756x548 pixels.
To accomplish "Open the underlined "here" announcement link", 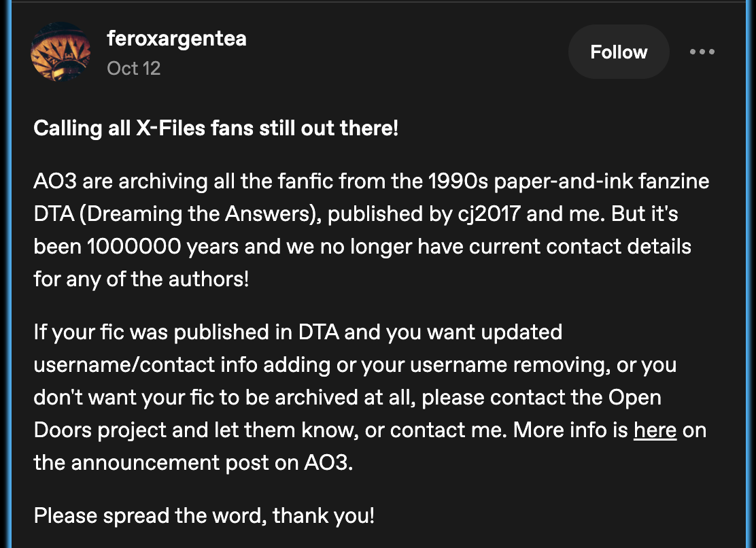I will tap(655, 430).
